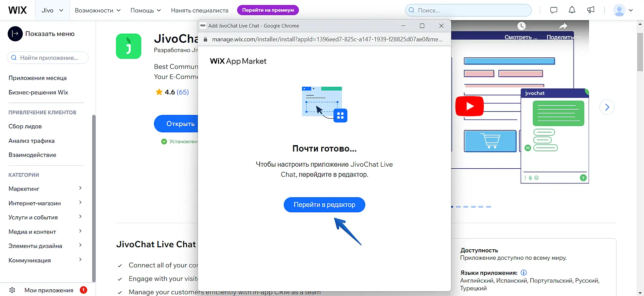Expand the Помощь menu
Image resolution: width=644 pixels, height=296 pixels.
[146, 10]
